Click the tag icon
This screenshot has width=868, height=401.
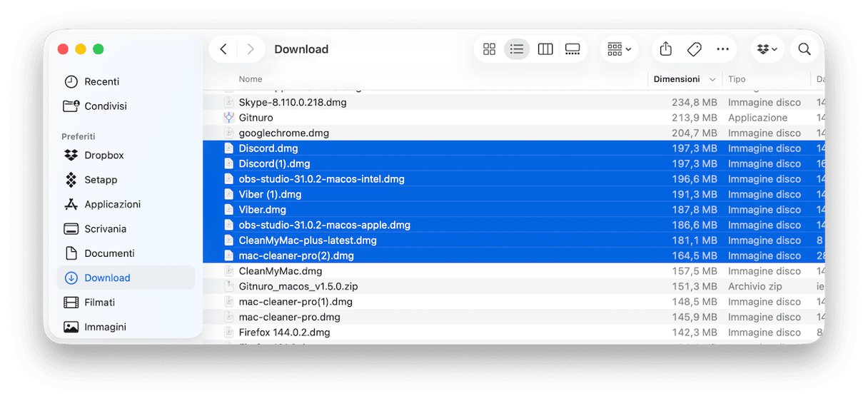(694, 49)
